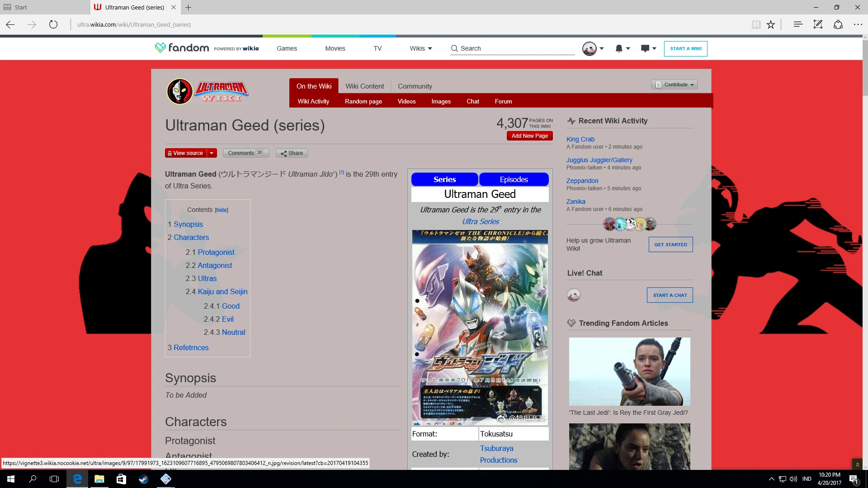Click the Ultraman Wiki logo
Screen dimensions: 868x488
pos(208,91)
